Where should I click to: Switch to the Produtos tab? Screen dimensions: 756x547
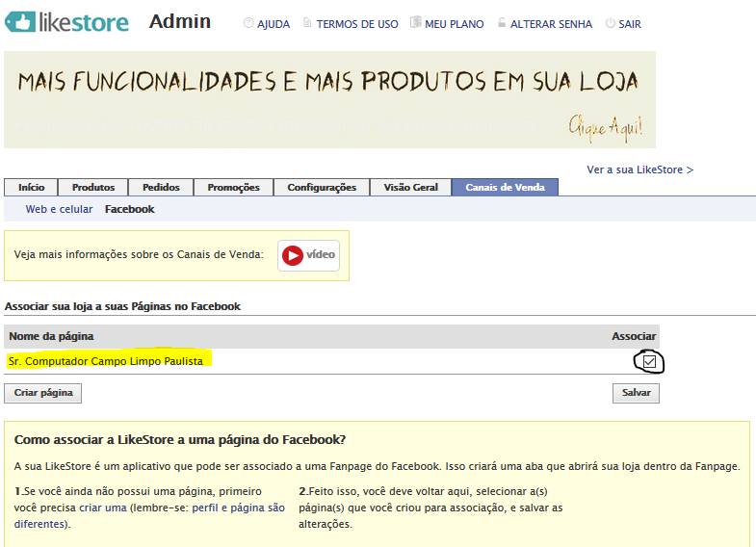point(93,188)
